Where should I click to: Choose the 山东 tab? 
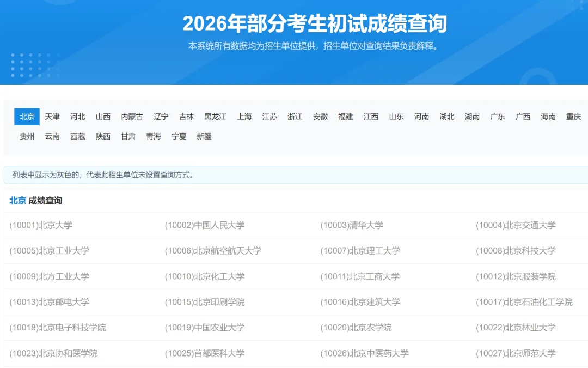click(396, 117)
